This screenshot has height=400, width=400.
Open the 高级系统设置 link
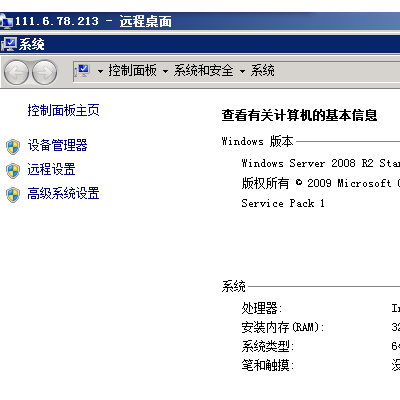[x=63, y=193]
